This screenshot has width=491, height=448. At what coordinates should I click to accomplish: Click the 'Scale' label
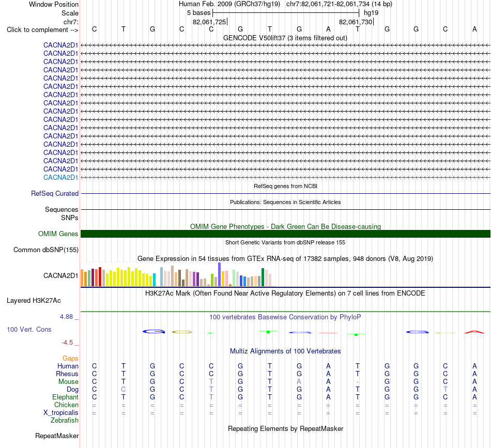(x=70, y=13)
